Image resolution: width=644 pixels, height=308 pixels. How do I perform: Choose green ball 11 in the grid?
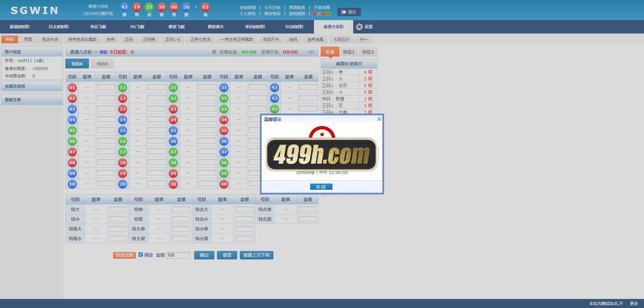123,88
